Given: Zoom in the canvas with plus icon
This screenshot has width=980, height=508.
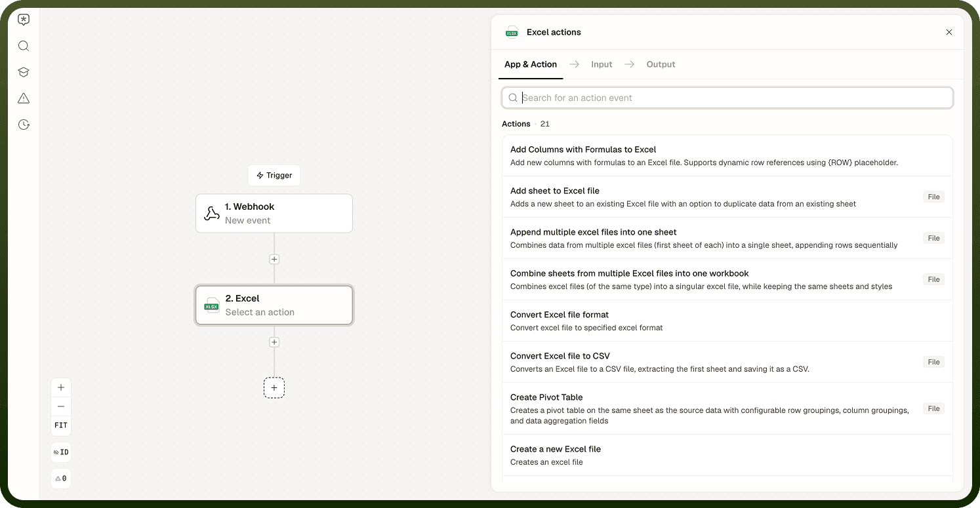Looking at the screenshot, I should (x=61, y=387).
